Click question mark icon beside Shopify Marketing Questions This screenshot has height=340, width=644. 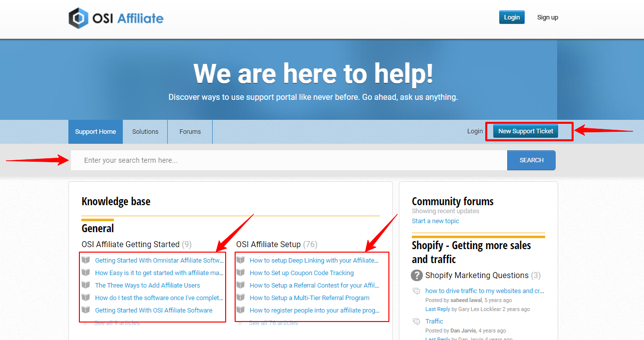click(417, 275)
